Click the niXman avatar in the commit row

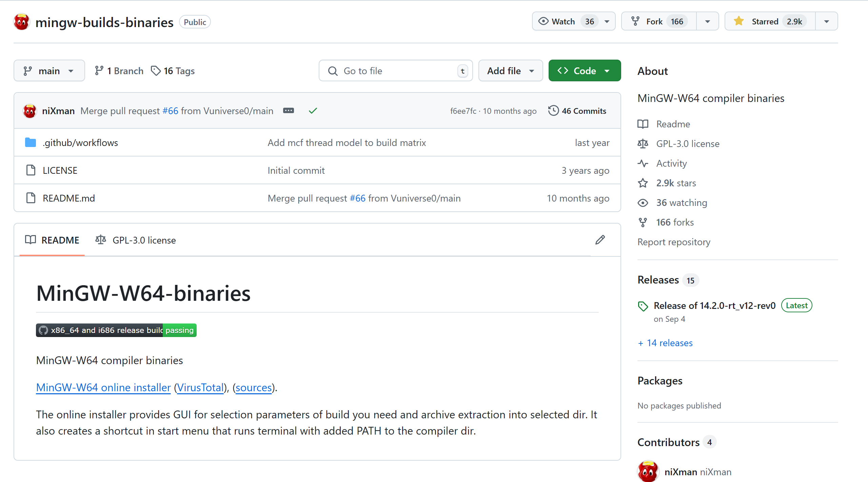click(x=29, y=111)
